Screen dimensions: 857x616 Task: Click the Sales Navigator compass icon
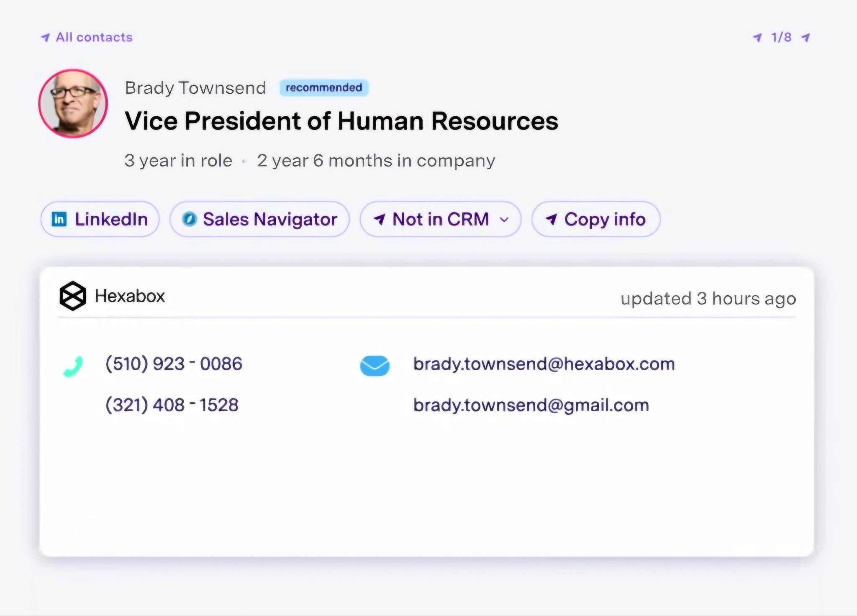(x=189, y=219)
